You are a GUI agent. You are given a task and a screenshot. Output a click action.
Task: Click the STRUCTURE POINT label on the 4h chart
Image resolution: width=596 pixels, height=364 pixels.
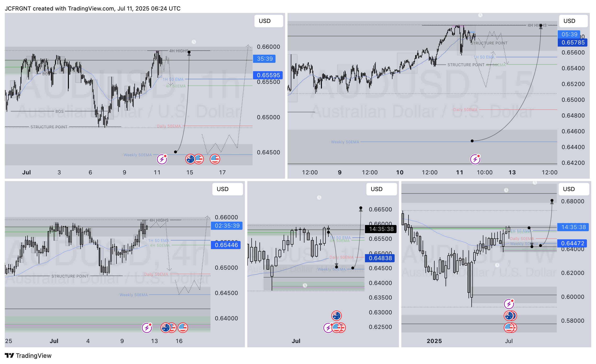(70, 276)
